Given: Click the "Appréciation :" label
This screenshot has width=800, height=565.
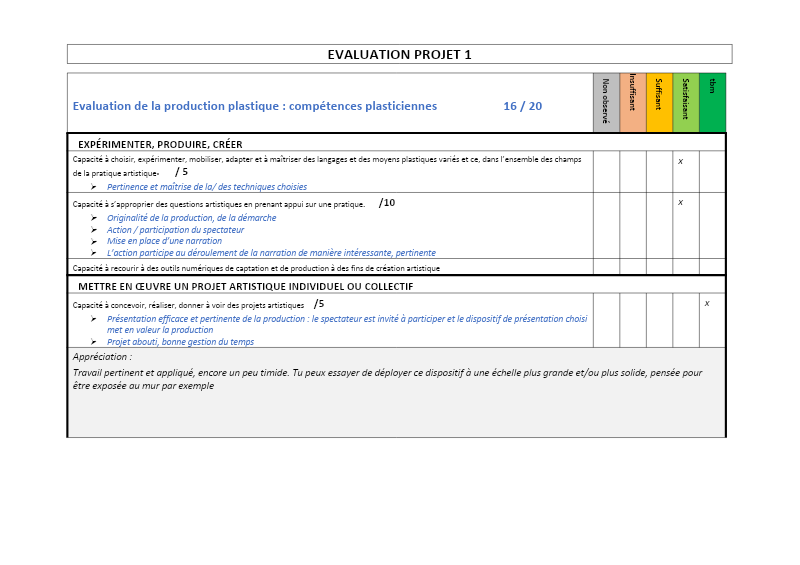Looking at the screenshot, I should coord(102,356).
